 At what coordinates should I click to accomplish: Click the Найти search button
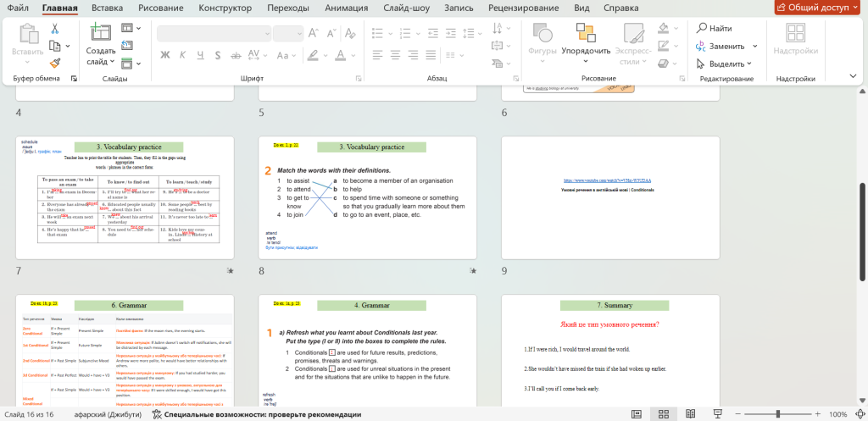[x=714, y=28]
